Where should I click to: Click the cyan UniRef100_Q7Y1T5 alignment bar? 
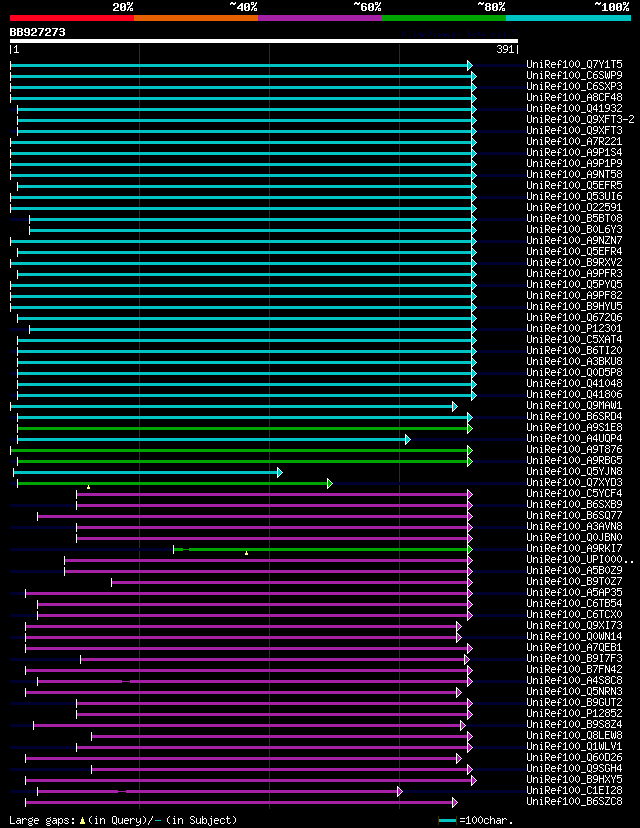click(241, 65)
